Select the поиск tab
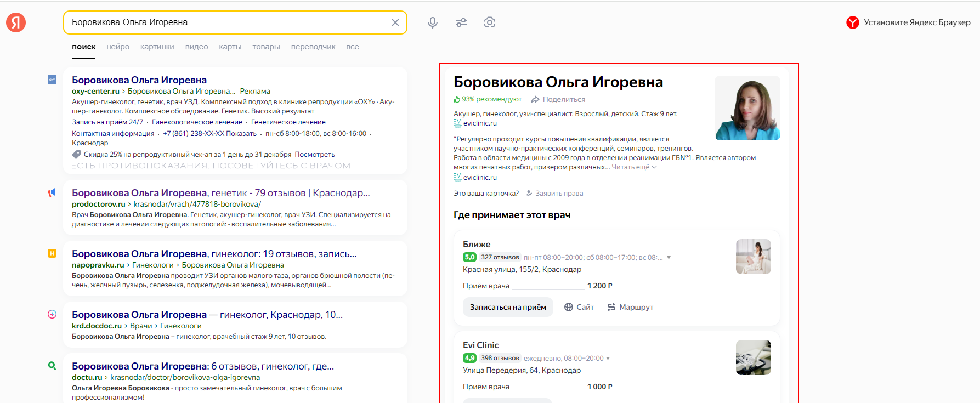Screen dimensions: 980x403 84,47
